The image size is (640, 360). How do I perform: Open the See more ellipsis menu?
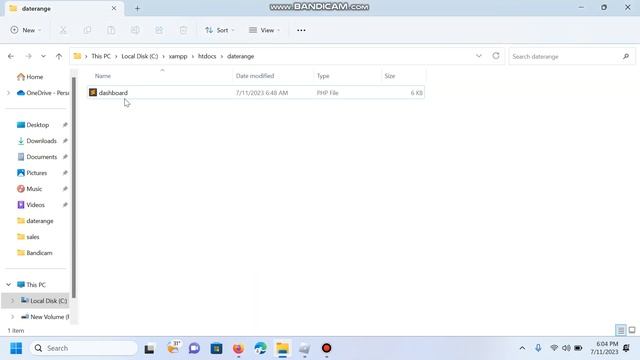pos(301,30)
